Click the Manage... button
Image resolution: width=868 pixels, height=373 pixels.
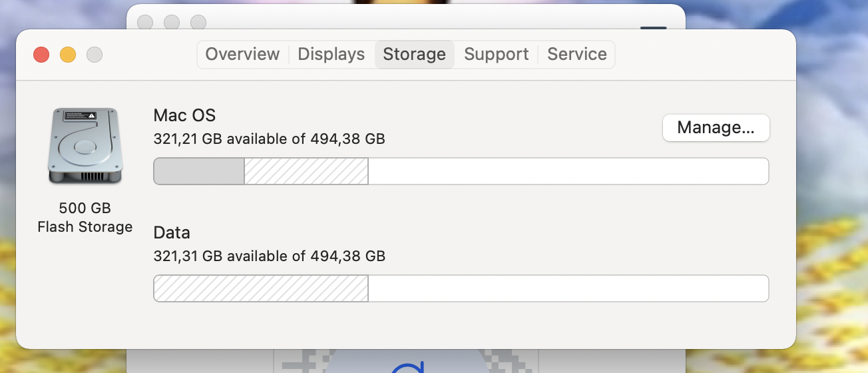[716, 128]
